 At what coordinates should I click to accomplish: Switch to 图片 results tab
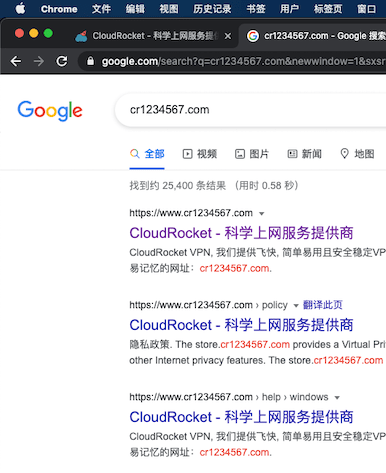point(252,154)
